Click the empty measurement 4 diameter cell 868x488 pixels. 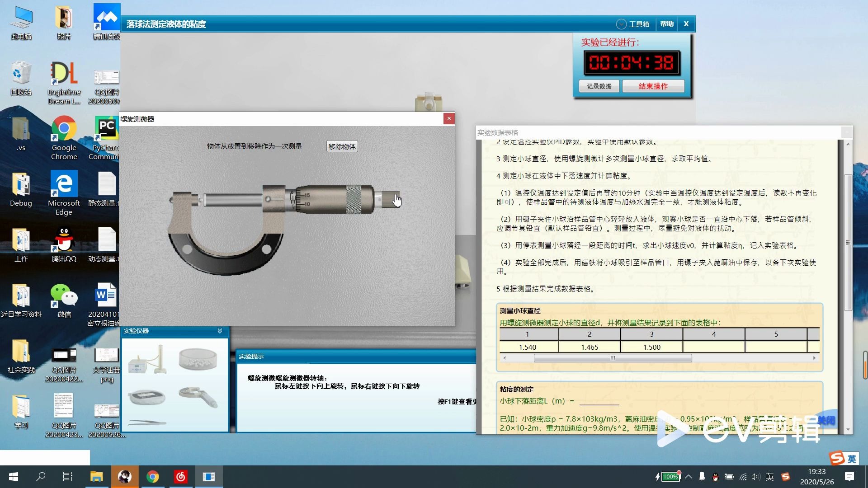pyautogui.click(x=713, y=347)
